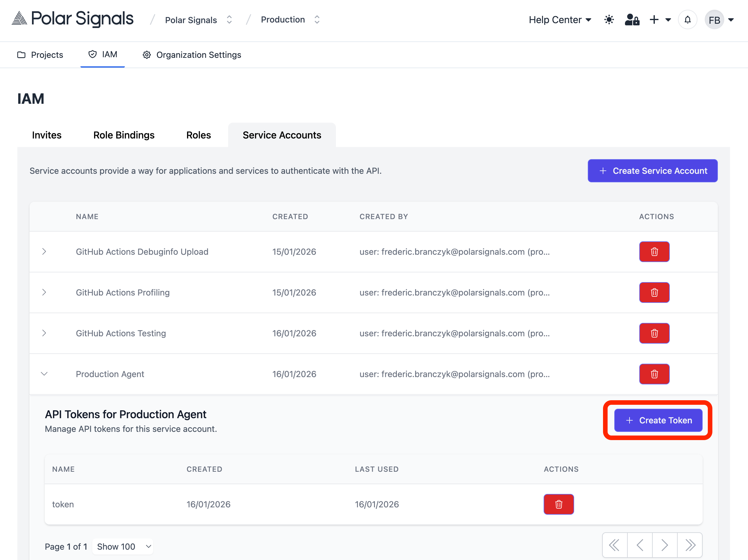This screenshot has height=560, width=748.
Task: Click the Create Service Account button
Action: [652, 171]
